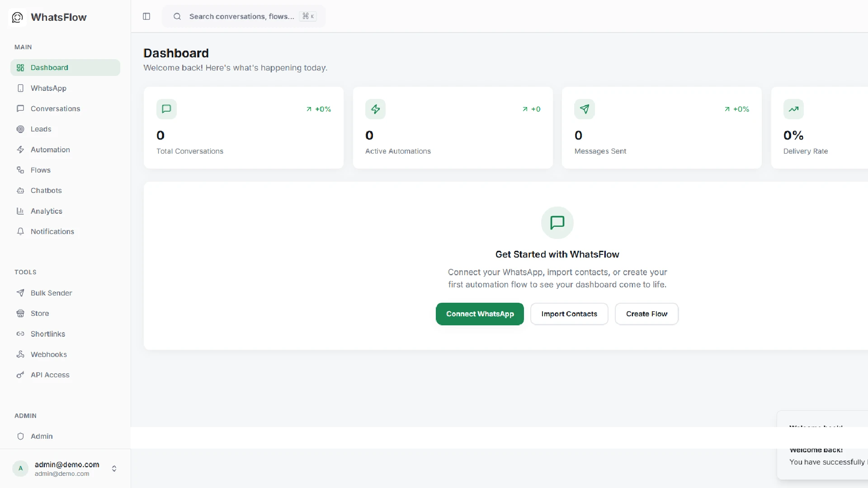Click the Active Automations label
The height and width of the screenshot is (488, 868).
398,151
